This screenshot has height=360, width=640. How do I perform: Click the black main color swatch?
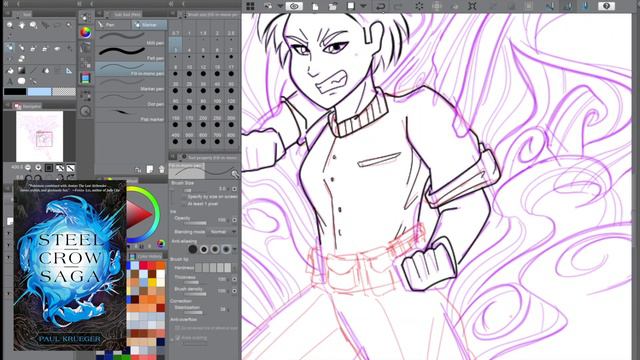point(15,92)
